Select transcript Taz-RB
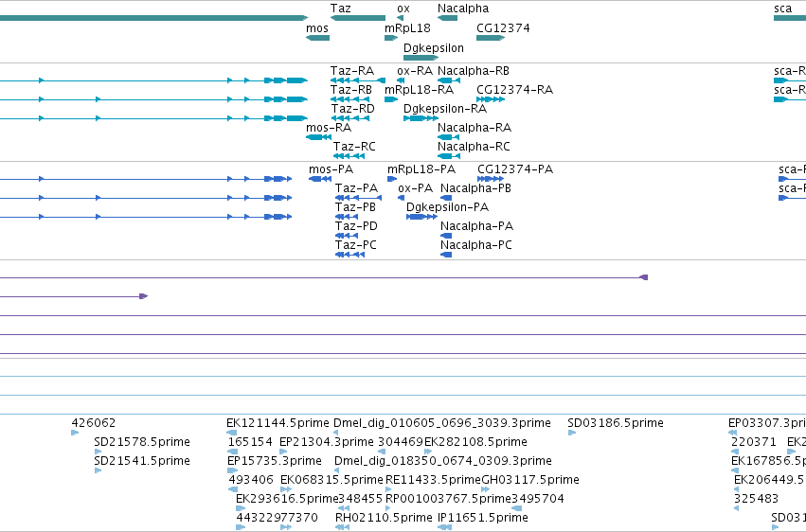Viewport: 806px width, 532px height. tap(351, 90)
